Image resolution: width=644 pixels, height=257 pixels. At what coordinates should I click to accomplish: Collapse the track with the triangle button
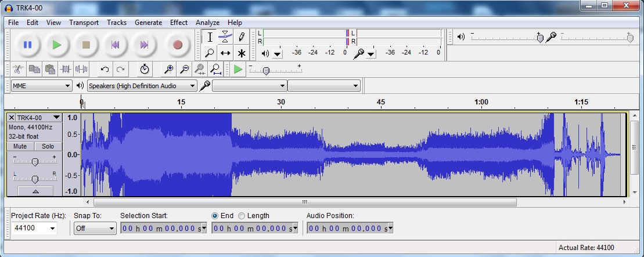click(36, 191)
